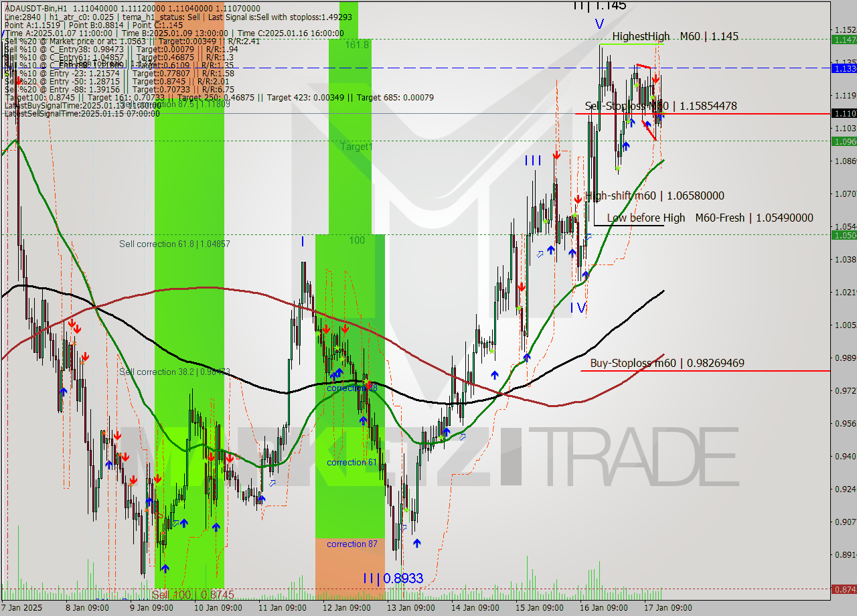Click the 'Target1' label in green zone

[x=356, y=146]
